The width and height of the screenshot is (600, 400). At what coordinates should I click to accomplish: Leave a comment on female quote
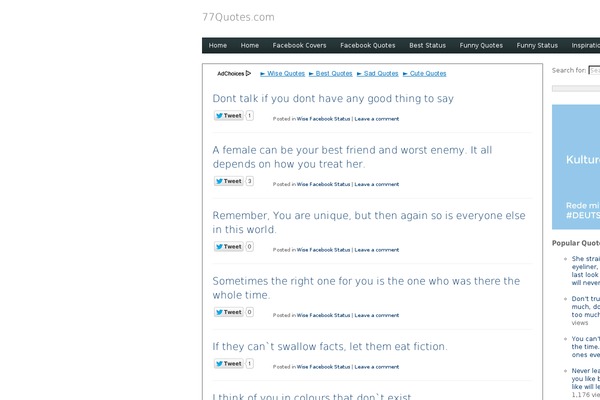click(377, 184)
